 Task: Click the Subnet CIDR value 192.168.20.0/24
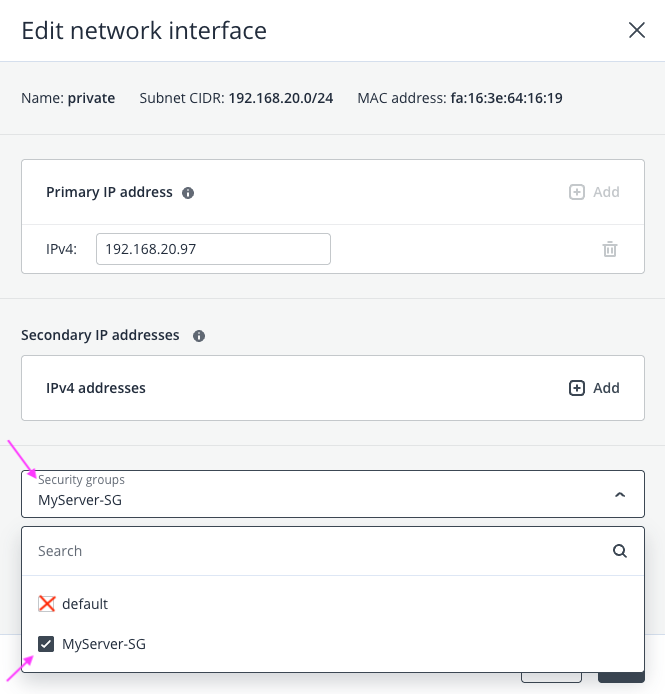(281, 98)
